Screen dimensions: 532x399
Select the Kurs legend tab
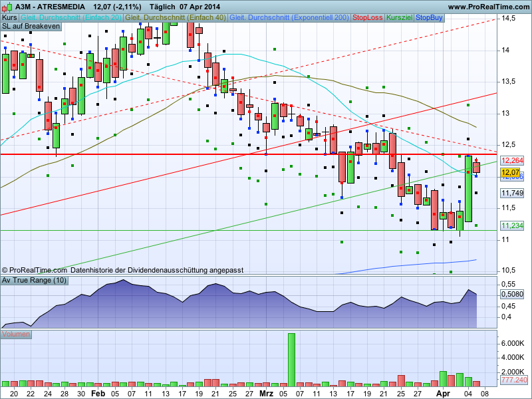(9, 18)
